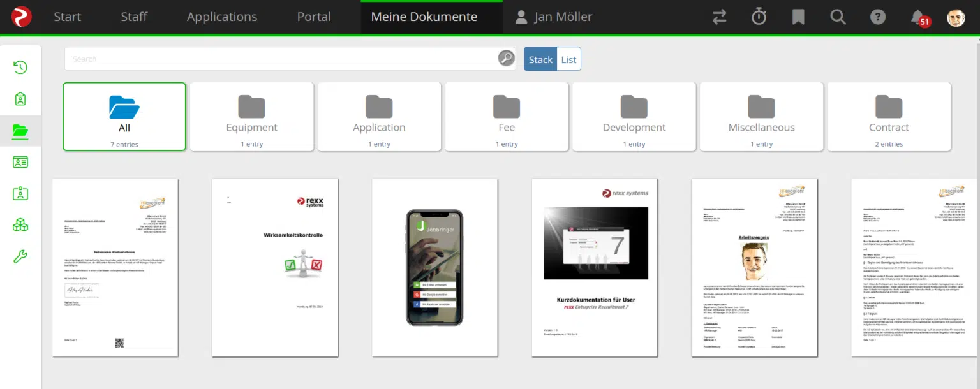Open the wrench settings tool in sidebar
Image resolution: width=980 pixels, height=389 pixels.
pos(20,255)
